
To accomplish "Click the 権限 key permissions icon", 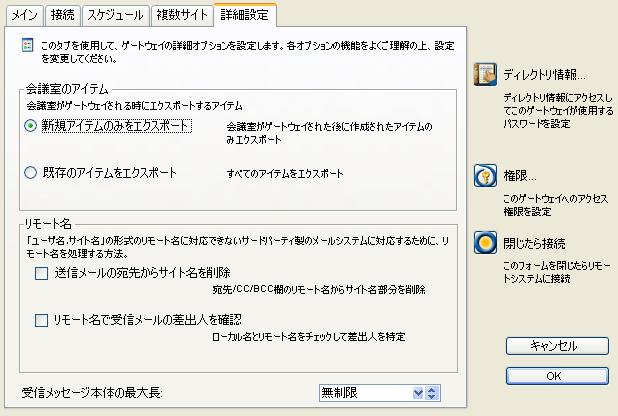I will (485, 175).
